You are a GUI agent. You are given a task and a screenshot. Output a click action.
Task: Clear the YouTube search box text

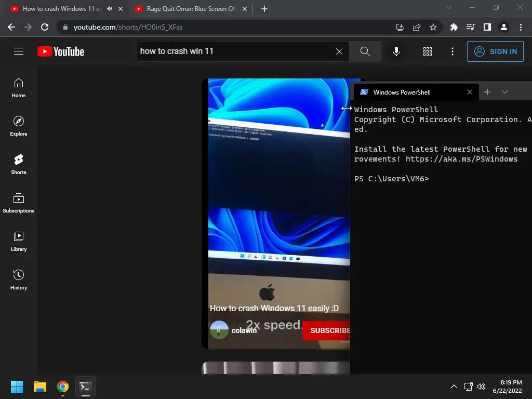[339, 51]
